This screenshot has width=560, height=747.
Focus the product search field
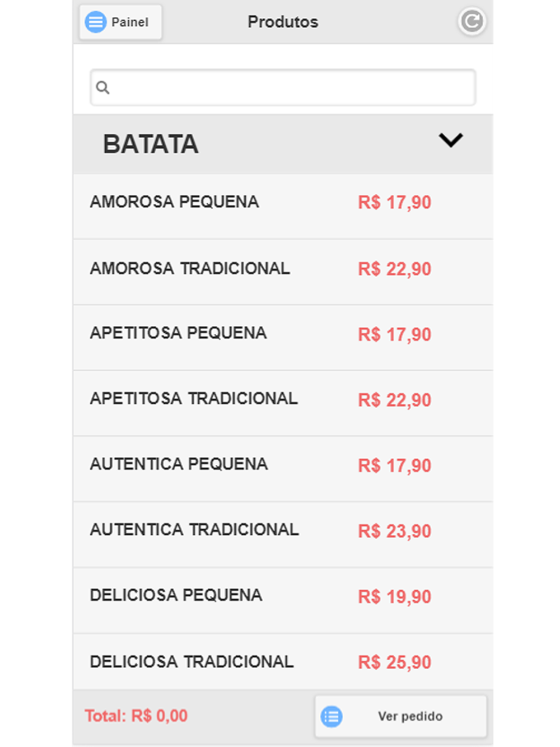point(283,87)
